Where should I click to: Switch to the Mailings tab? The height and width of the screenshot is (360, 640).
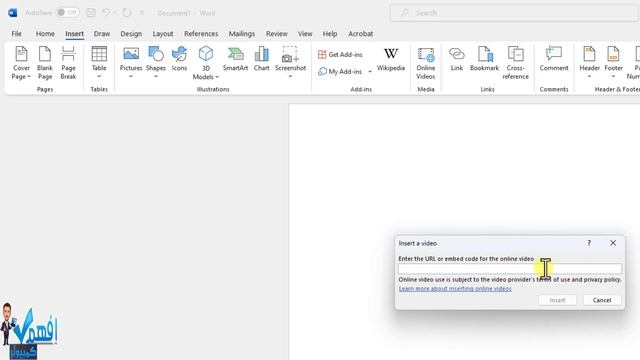(242, 34)
